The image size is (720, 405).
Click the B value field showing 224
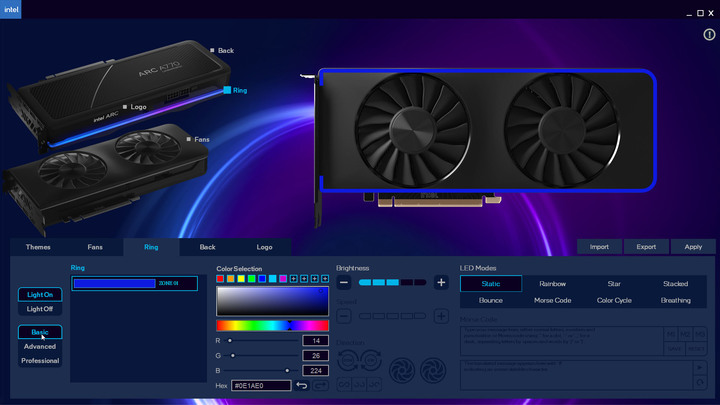pyautogui.click(x=315, y=370)
